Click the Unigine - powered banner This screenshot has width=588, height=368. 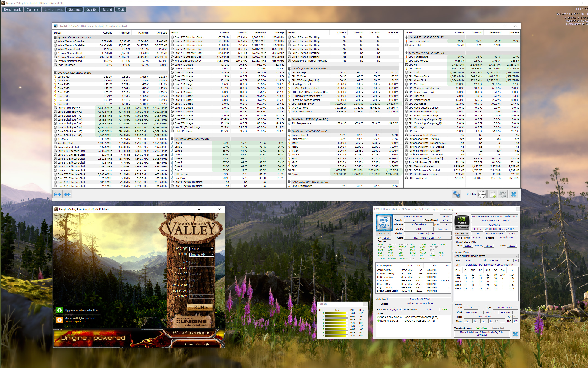point(93,338)
